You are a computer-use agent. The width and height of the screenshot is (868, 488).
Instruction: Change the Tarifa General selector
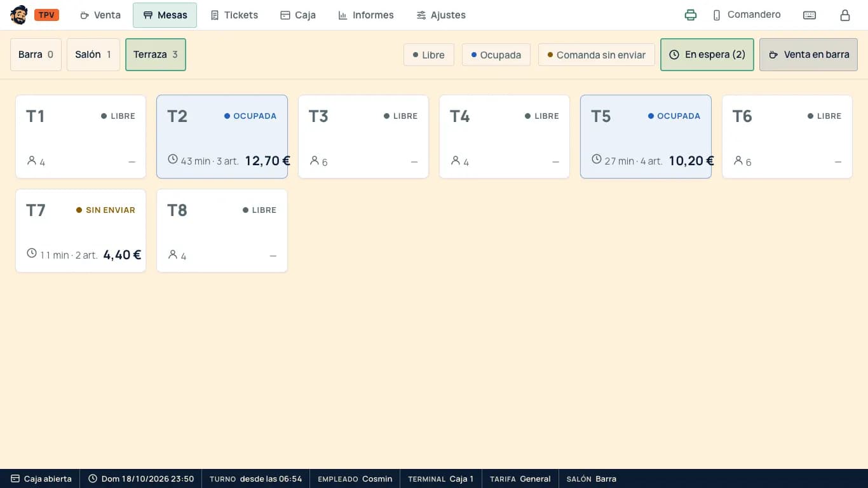[x=520, y=478]
